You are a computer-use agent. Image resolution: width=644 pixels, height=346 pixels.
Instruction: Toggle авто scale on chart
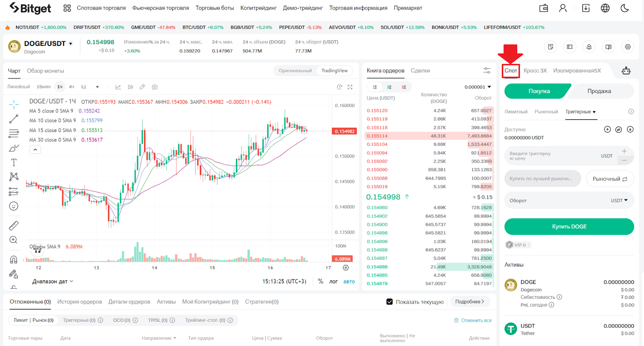point(349,282)
